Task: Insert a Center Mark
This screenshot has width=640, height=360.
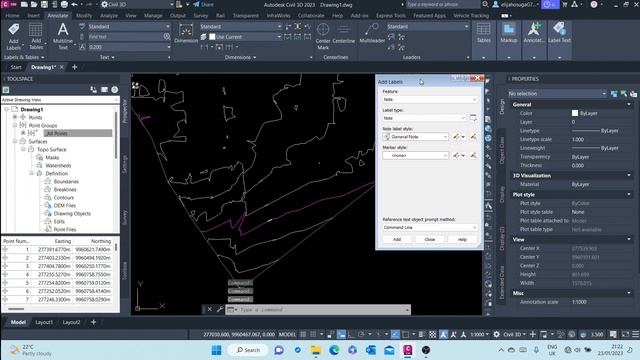Action: (x=323, y=36)
